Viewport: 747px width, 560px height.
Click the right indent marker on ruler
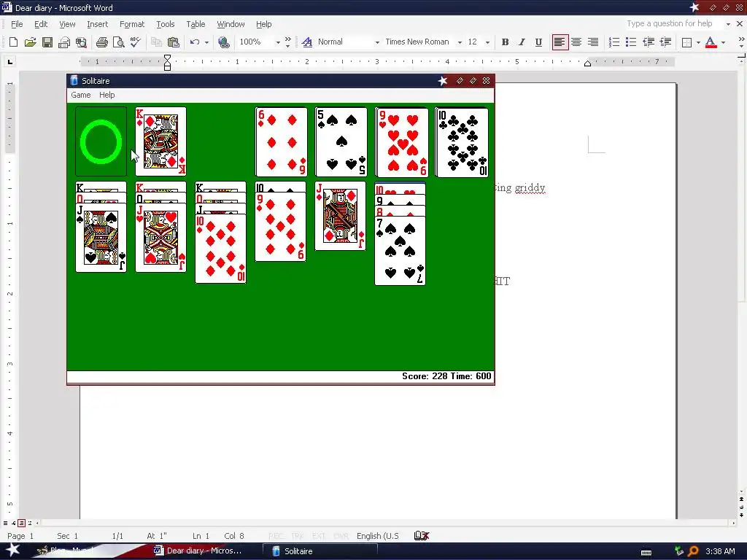pos(587,63)
